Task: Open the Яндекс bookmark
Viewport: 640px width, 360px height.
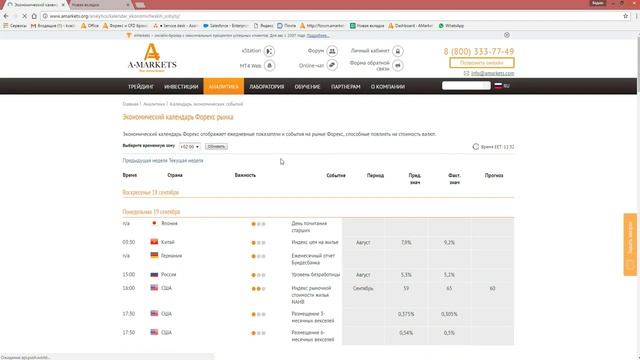Action: click(263, 26)
